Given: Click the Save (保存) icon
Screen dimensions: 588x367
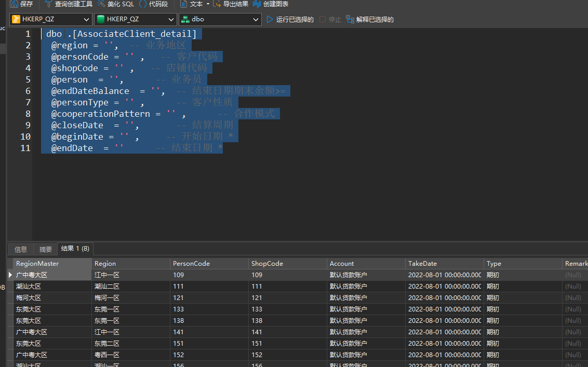Looking at the screenshot, I should click(x=14, y=4).
